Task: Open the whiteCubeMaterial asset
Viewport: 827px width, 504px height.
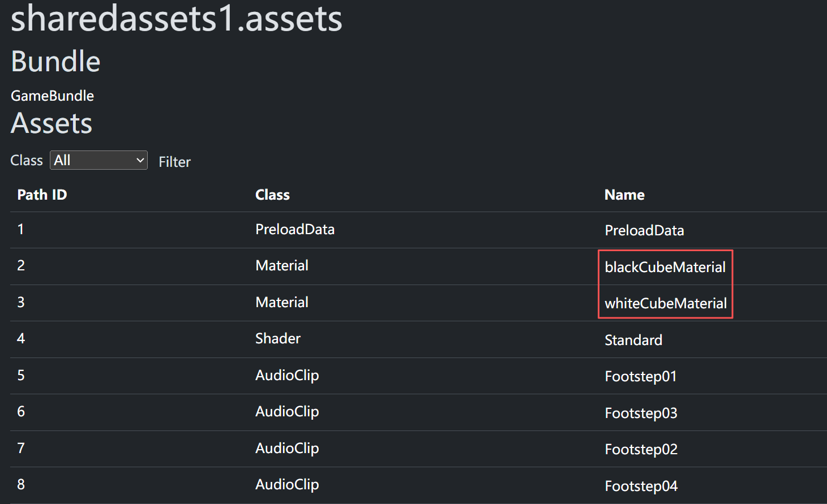Action: click(665, 304)
